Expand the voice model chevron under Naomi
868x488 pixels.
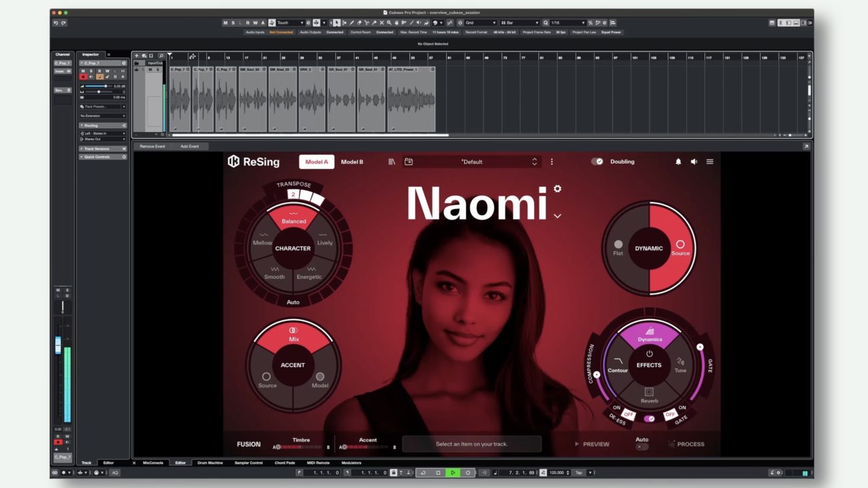point(558,216)
